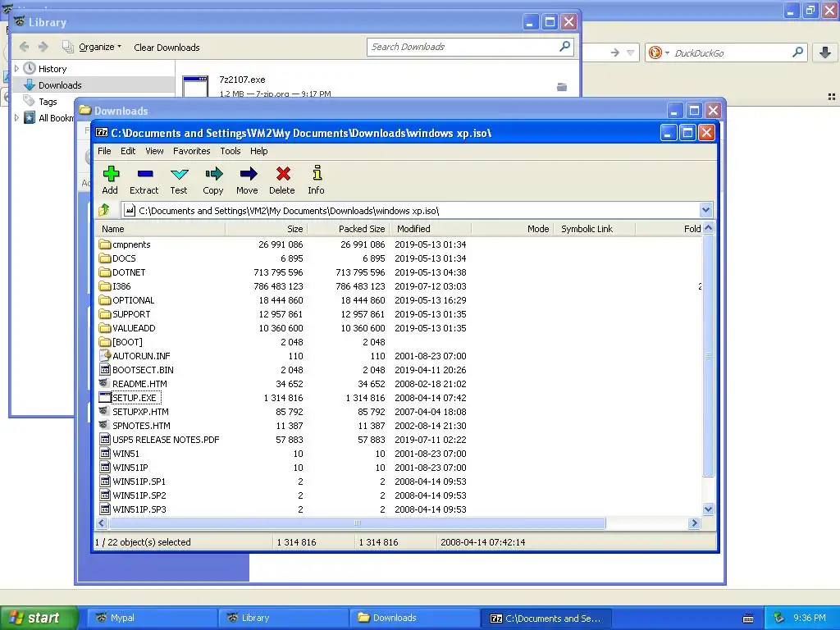This screenshot has width=840, height=630.
Task: Sort by the Name column header
Action: (160, 229)
